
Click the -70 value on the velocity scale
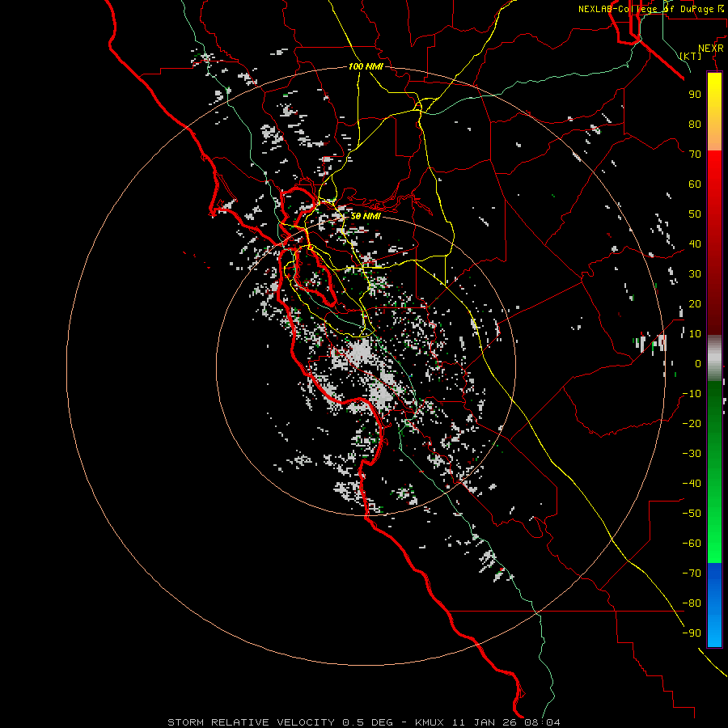click(692, 574)
